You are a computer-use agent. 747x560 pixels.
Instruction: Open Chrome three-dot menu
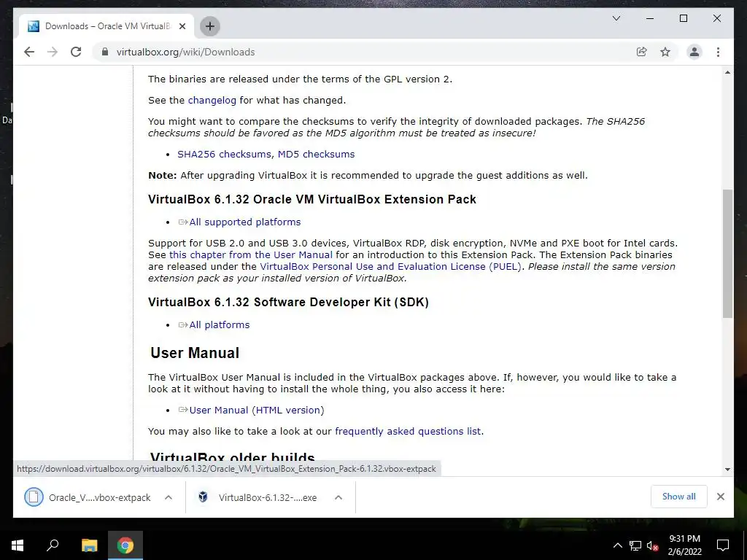tap(718, 52)
